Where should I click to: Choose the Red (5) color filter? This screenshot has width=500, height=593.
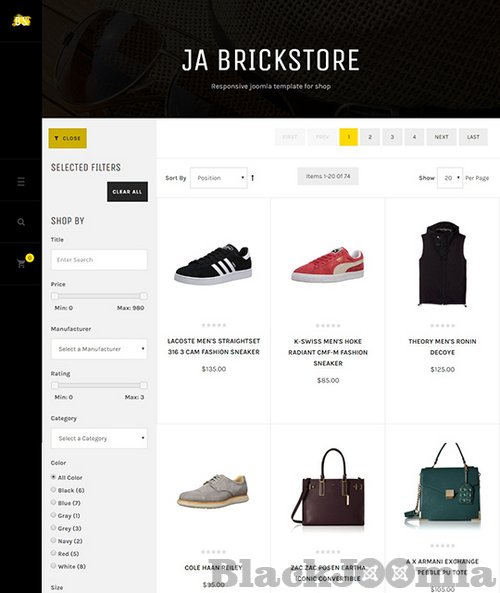(x=53, y=553)
